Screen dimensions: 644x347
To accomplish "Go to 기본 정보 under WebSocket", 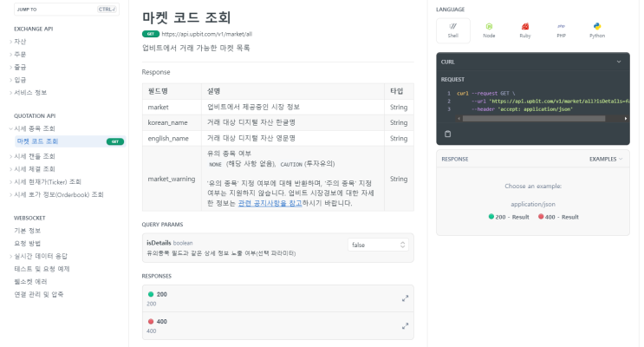I will click(x=27, y=231).
